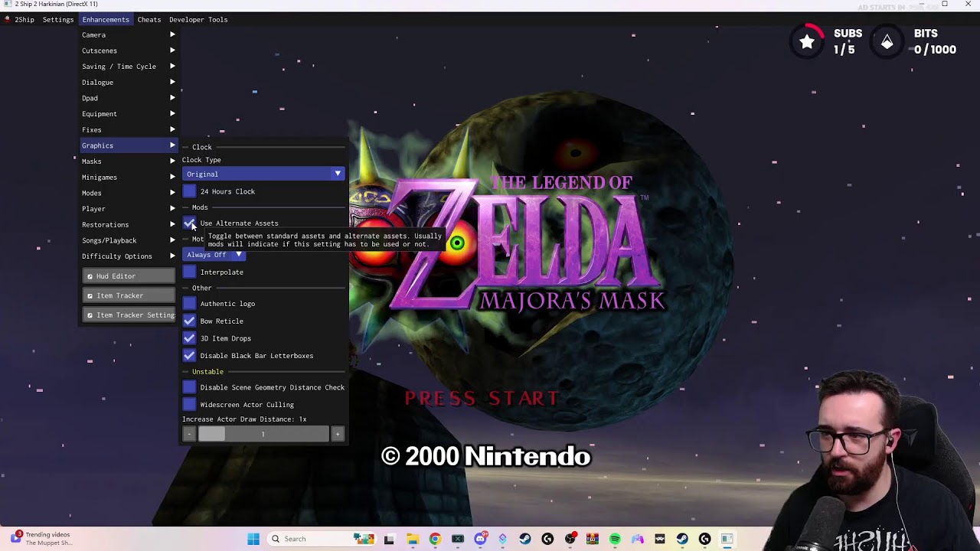Uncheck Disable Black Bar Letterboxes

(x=189, y=356)
